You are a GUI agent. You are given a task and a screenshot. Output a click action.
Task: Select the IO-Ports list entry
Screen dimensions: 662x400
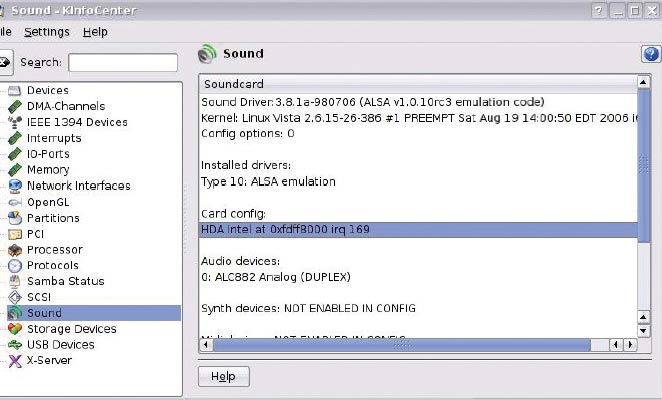[x=49, y=154]
